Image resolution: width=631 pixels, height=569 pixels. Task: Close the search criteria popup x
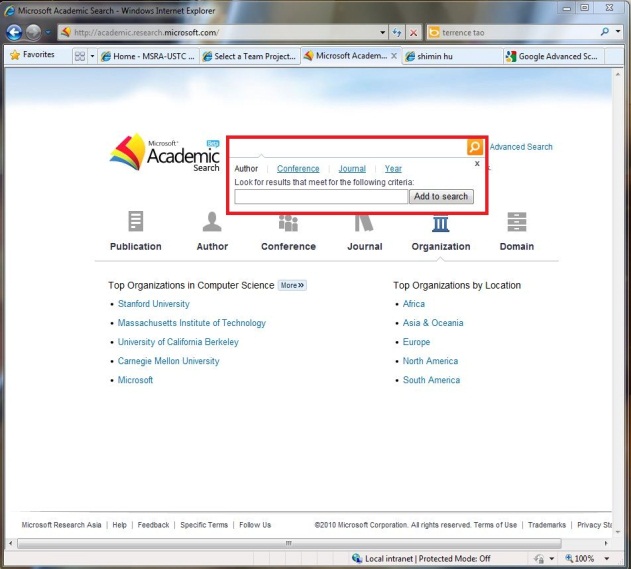pyautogui.click(x=477, y=163)
